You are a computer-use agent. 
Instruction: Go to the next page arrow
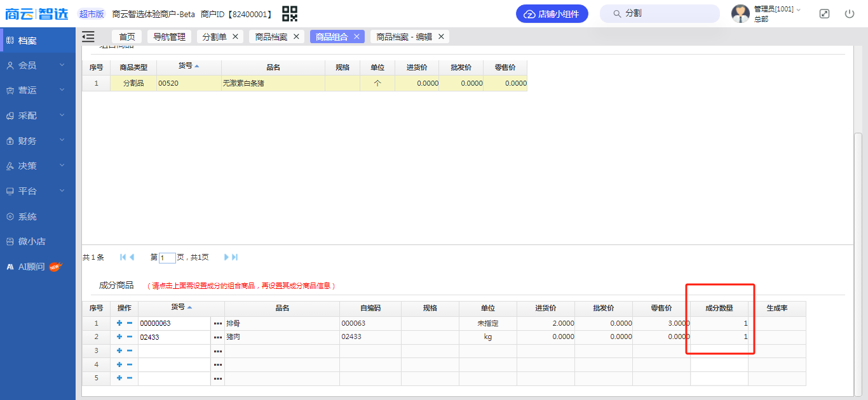point(226,257)
